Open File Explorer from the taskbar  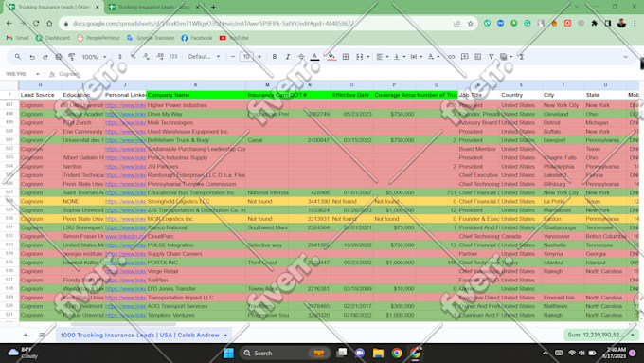pos(378,354)
